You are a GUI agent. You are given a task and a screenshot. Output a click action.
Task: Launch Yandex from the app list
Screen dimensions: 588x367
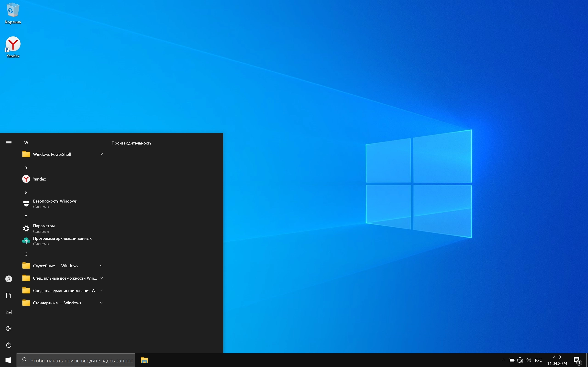[39, 179]
